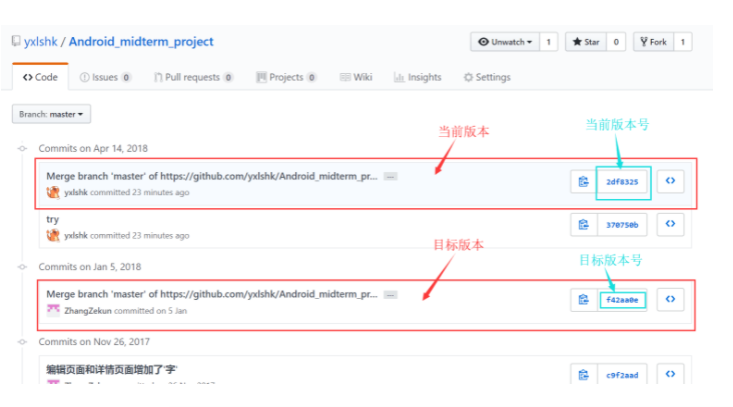Click the repository book icon

pyautogui.click(x=16, y=41)
